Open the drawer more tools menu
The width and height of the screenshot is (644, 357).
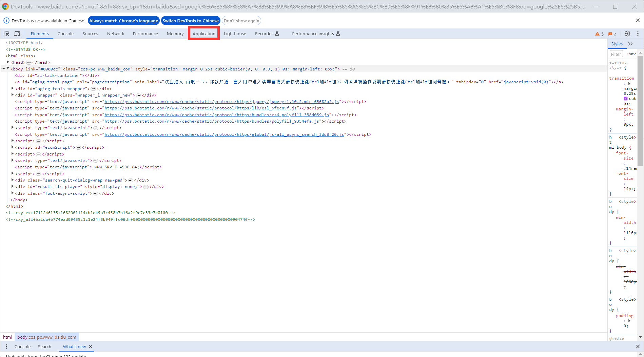pos(6,346)
